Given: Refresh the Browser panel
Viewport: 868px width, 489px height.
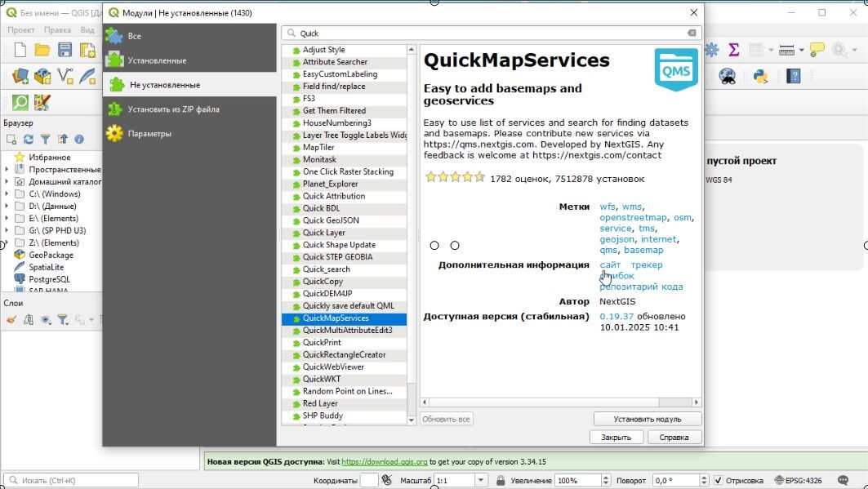Looking at the screenshot, I should pos(29,140).
